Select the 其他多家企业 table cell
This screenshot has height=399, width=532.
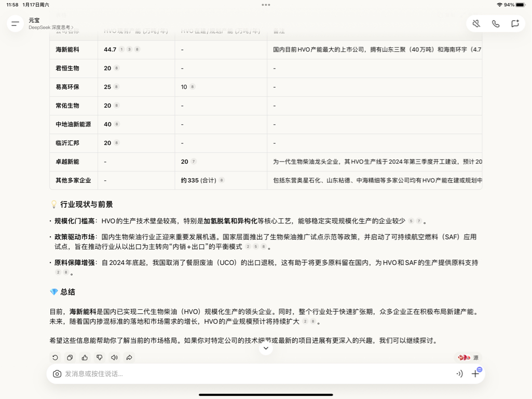(73, 180)
